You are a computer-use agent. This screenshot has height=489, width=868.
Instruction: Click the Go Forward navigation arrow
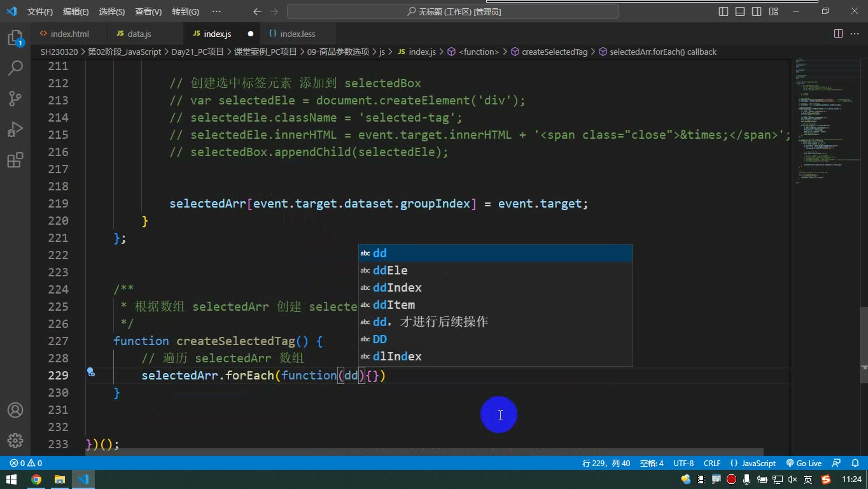tap(274, 11)
